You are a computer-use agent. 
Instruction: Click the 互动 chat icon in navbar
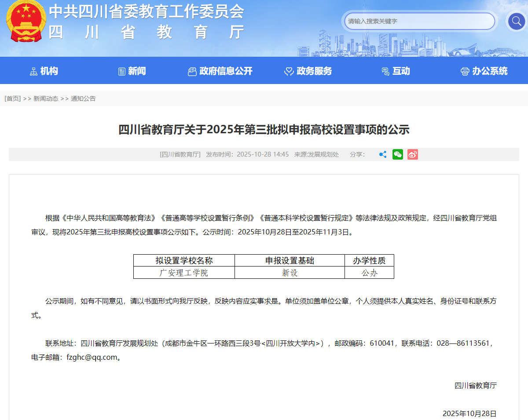(x=385, y=71)
